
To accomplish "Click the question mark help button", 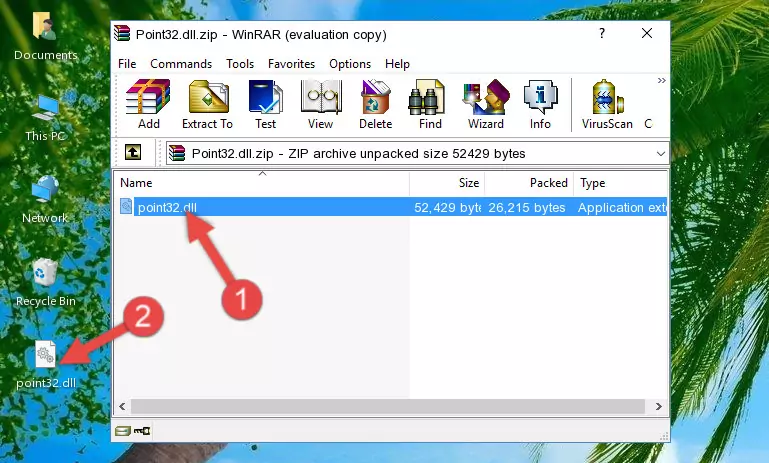I will pos(602,33).
